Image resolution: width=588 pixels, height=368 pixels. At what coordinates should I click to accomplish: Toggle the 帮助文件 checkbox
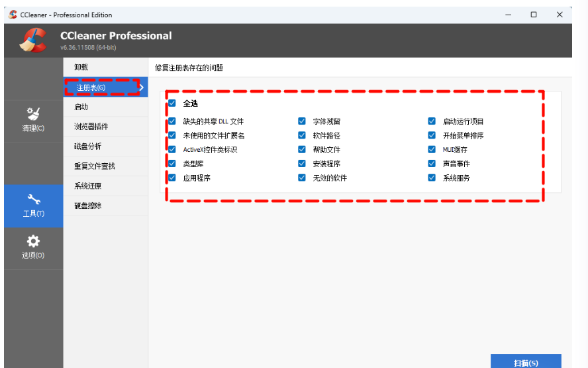click(x=302, y=149)
